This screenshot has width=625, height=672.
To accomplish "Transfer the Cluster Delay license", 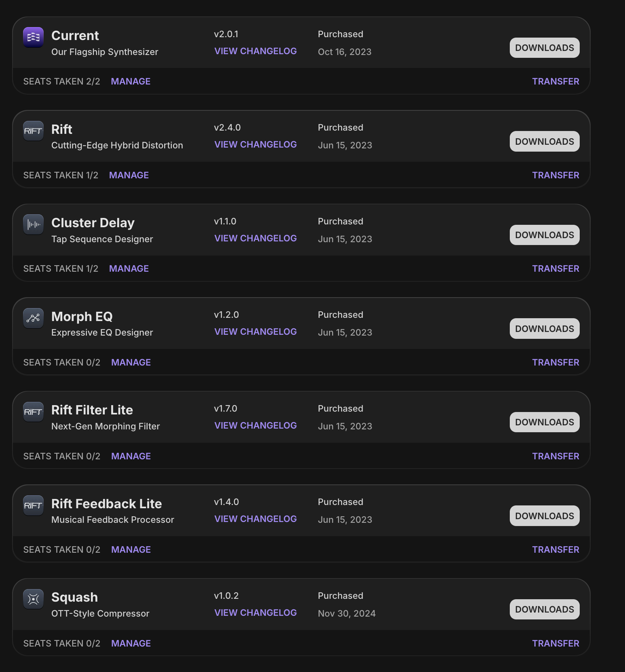I will tap(555, 269).
